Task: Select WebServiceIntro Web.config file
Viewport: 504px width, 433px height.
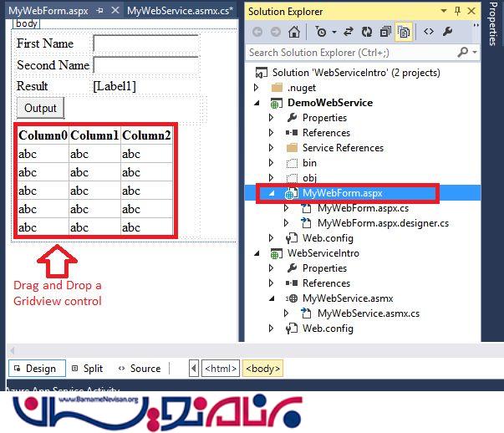Action: coord(328,329)
